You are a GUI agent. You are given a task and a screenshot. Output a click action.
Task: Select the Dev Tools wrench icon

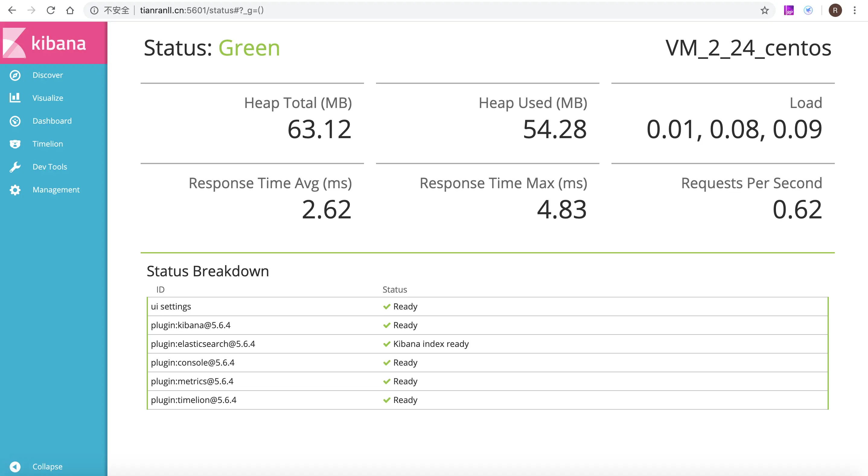pyautogui.click(x=15, y=167)
